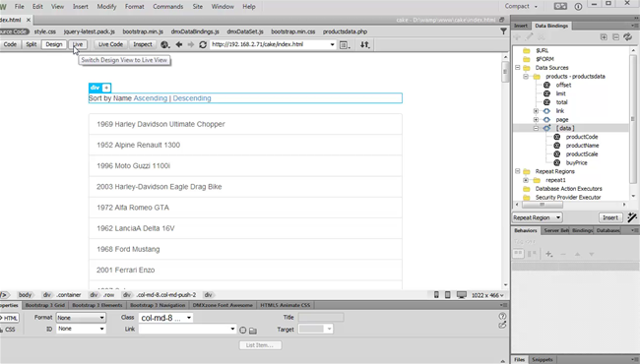Click the filter funnel icon for related files
Viewport: 640px width, 364px height.
(503, 31)
